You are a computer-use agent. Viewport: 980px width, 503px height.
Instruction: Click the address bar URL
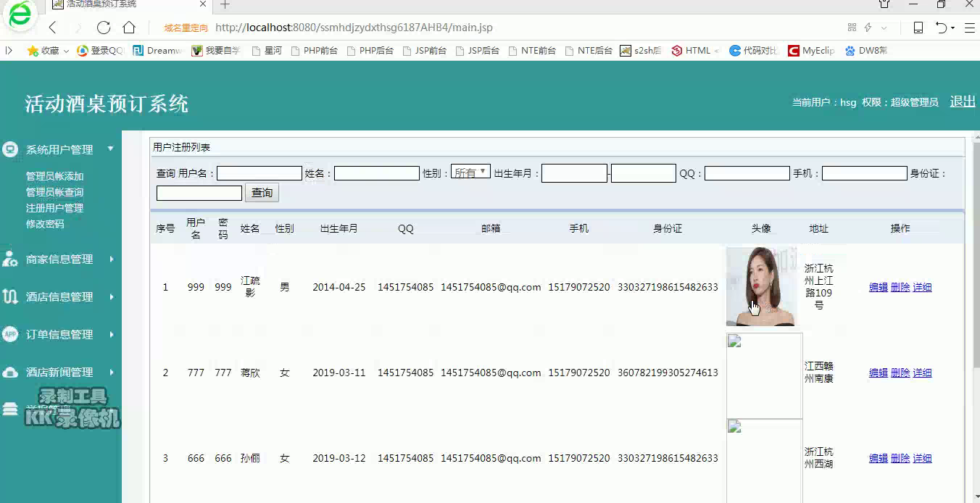click(354, 28)
